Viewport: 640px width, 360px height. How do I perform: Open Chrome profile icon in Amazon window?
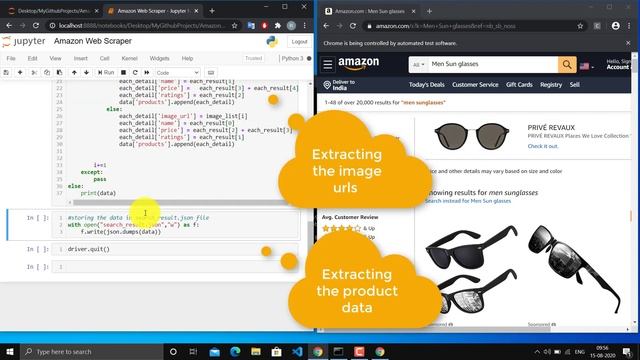[616, 26]
